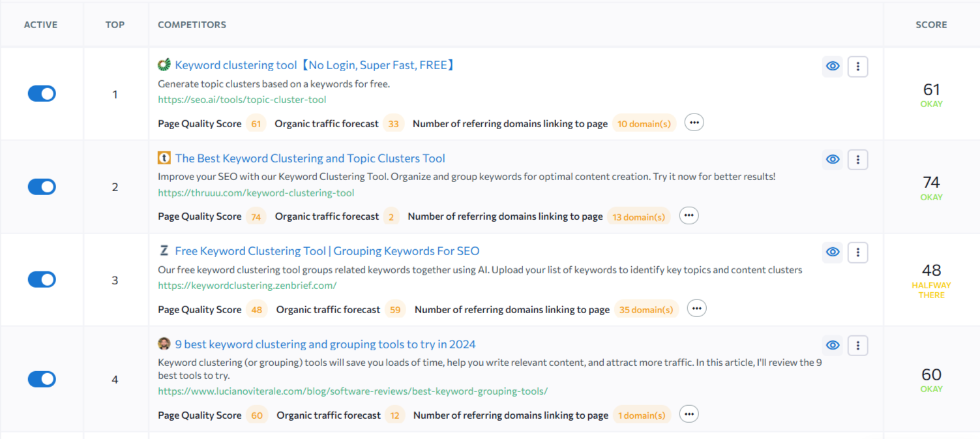The width and height of the screenshot is (980, 439).
Task: Click the description 'Generate topic clusters based on a keywords'
Action: click(274, 83)
